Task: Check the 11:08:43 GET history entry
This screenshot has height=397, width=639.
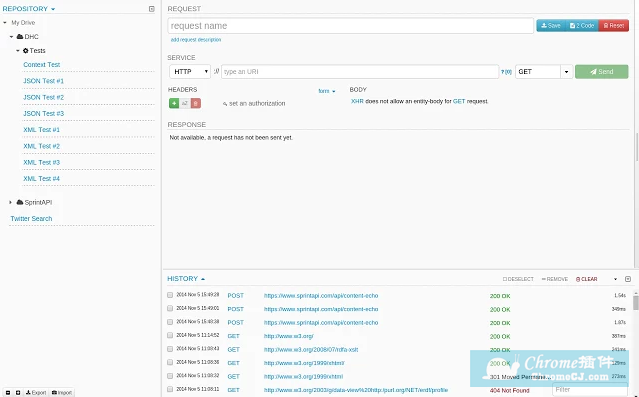Action: (x=170, y=349)
